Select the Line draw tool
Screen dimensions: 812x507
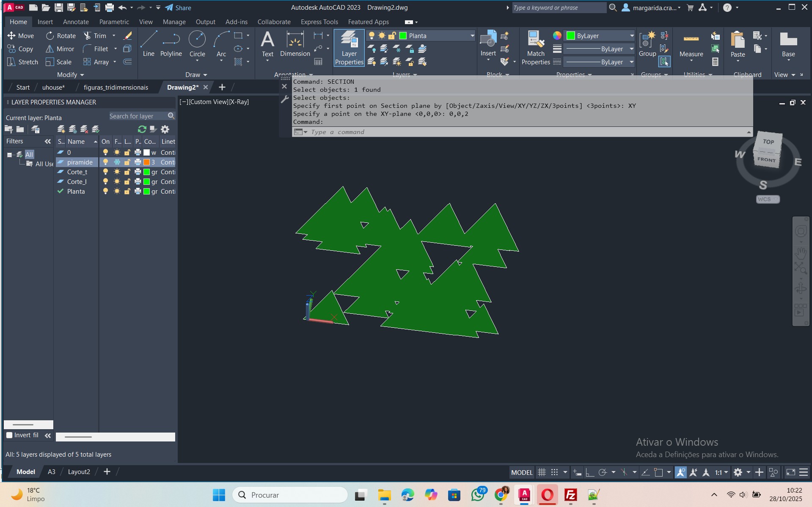pyautogui.click(x=149, y=44)
